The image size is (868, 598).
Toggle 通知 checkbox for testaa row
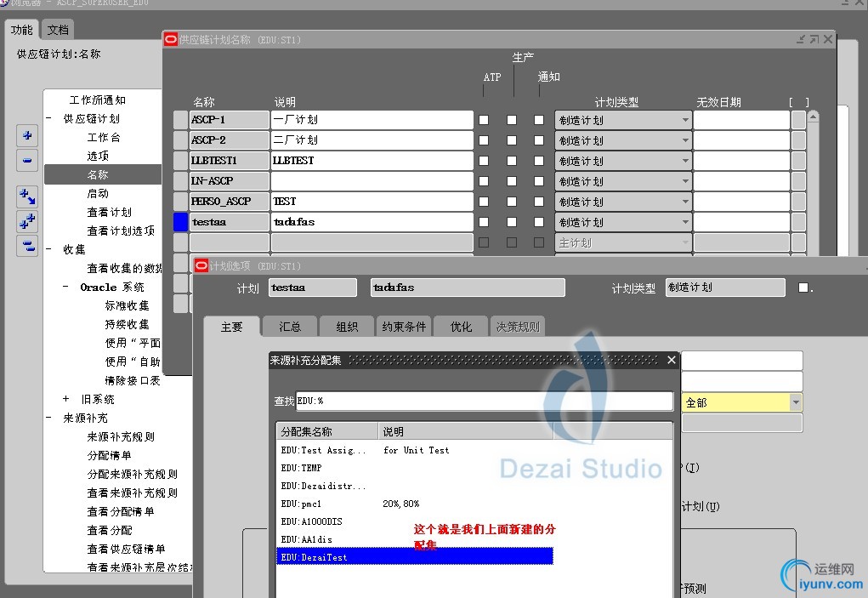pyautogui.click(x=539, y=222)
